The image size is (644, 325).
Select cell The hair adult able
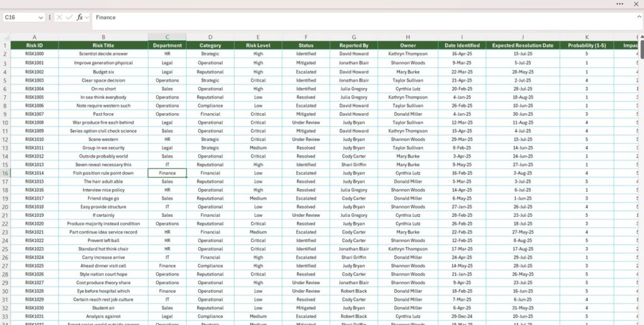104,182
